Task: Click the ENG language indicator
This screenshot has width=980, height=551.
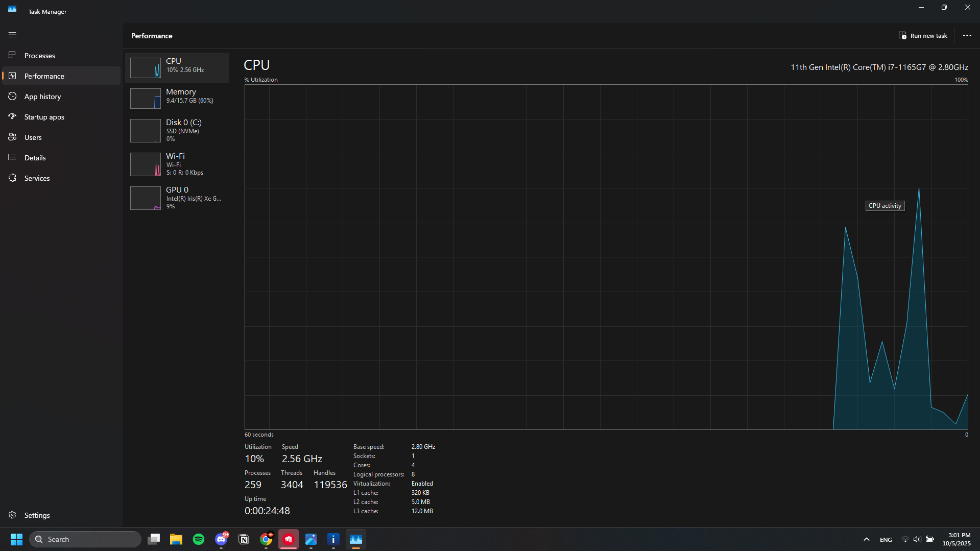Action: coord(886,539)
